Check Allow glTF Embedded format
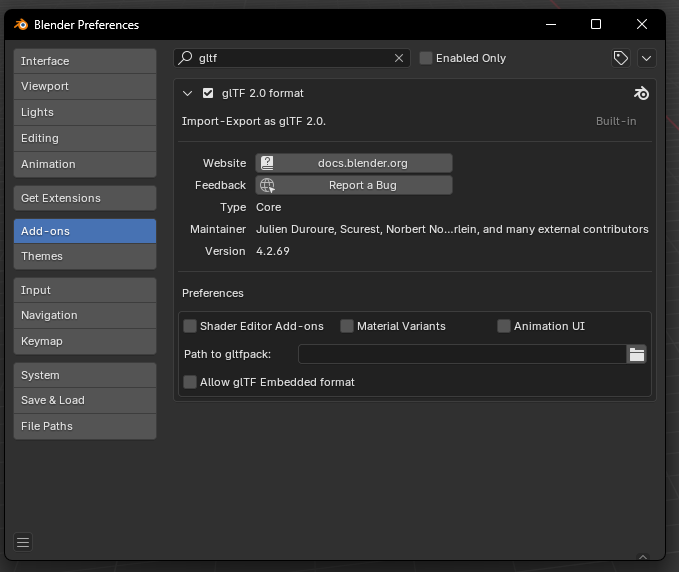This screenshot has width=679, height=572. coord(190,382)
